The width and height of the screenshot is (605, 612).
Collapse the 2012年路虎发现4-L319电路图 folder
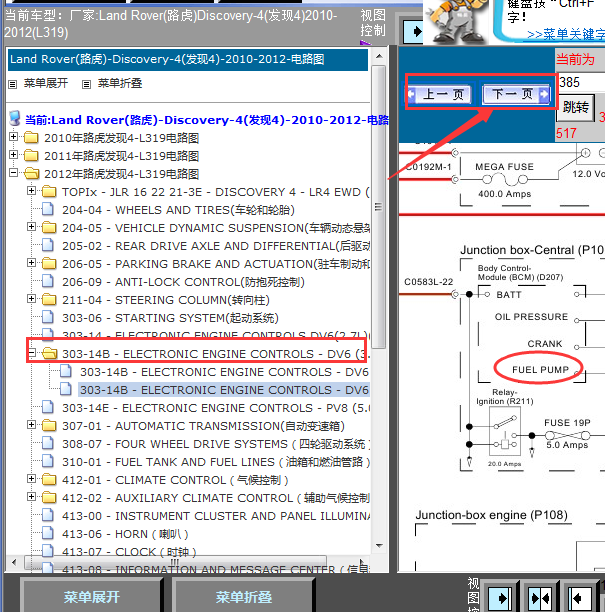coord(13,173)
